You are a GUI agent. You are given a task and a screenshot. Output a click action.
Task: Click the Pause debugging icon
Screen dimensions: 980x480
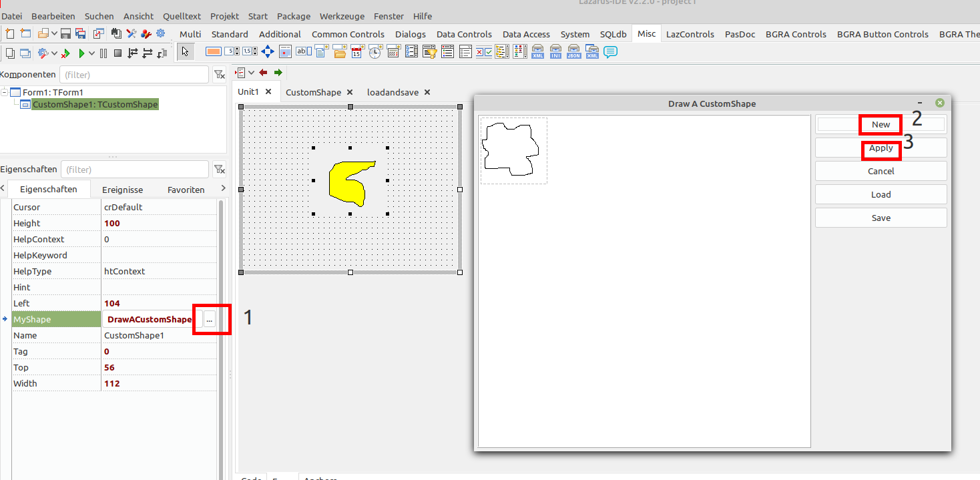pyautogui.click(x=103, y=53)
